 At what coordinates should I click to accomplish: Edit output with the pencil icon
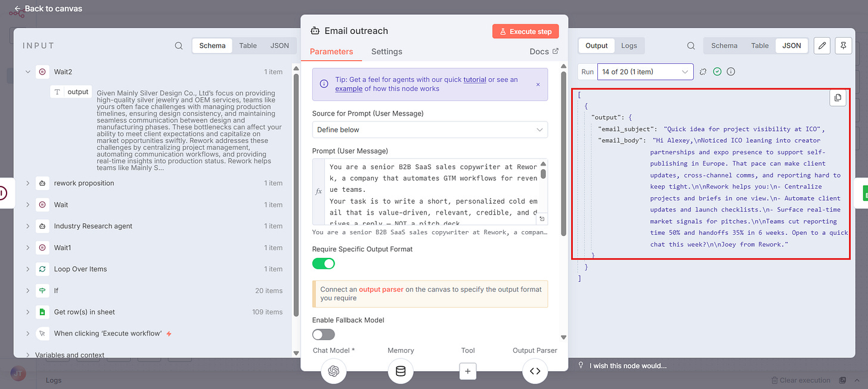click(x=822, y=45)
